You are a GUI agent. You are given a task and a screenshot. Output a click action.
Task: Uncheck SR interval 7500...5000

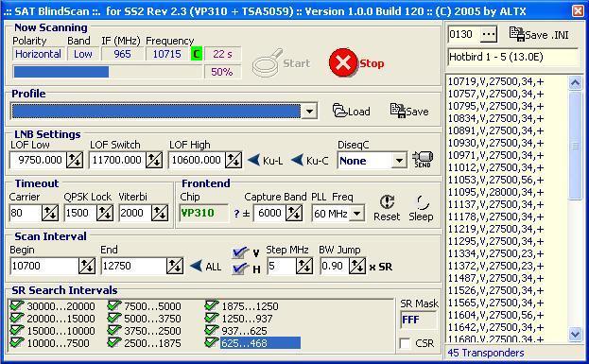[x=113, y=305]
